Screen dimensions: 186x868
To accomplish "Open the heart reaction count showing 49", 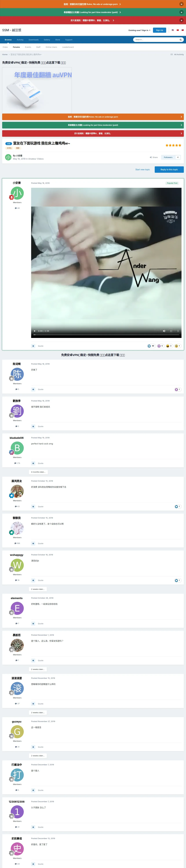I will 151,346.
